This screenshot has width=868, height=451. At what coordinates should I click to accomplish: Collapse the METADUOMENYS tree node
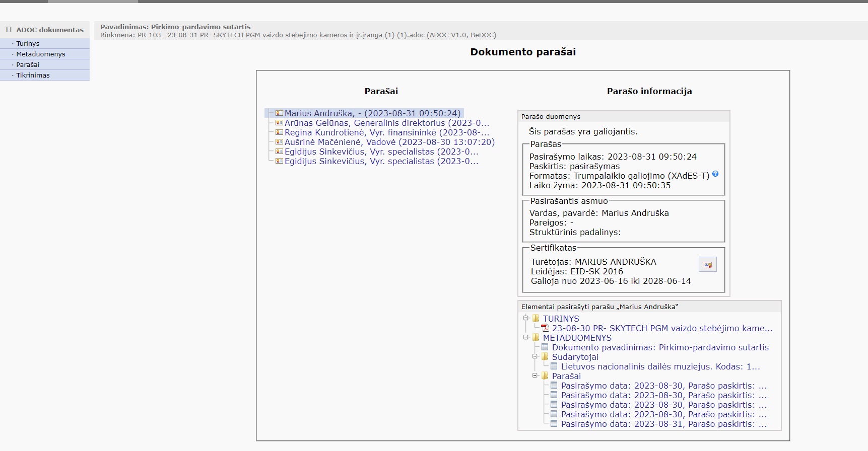(526, 337)
